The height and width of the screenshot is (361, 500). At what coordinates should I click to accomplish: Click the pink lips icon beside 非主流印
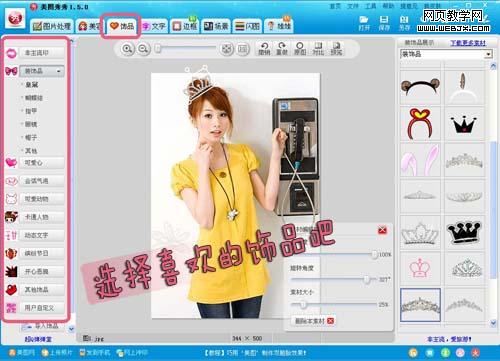pyautogui.click(x=11, y=53)
